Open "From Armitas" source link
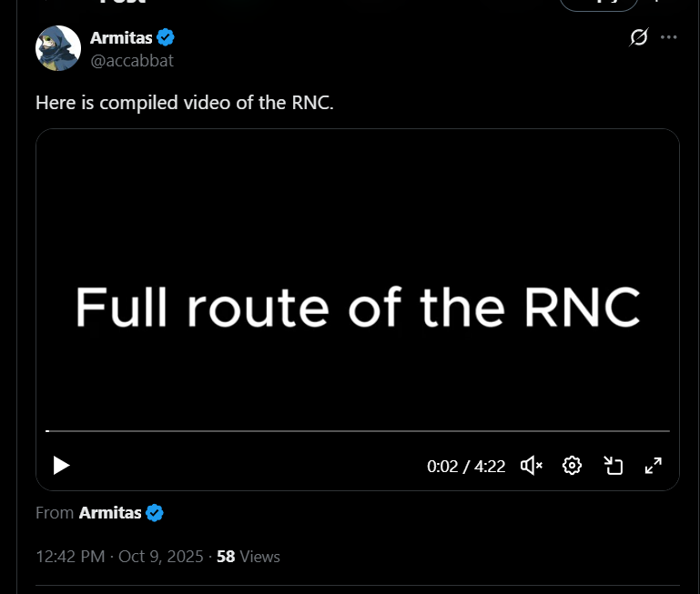700x594 pixels. pyautogui.click(x=109, y=513)
